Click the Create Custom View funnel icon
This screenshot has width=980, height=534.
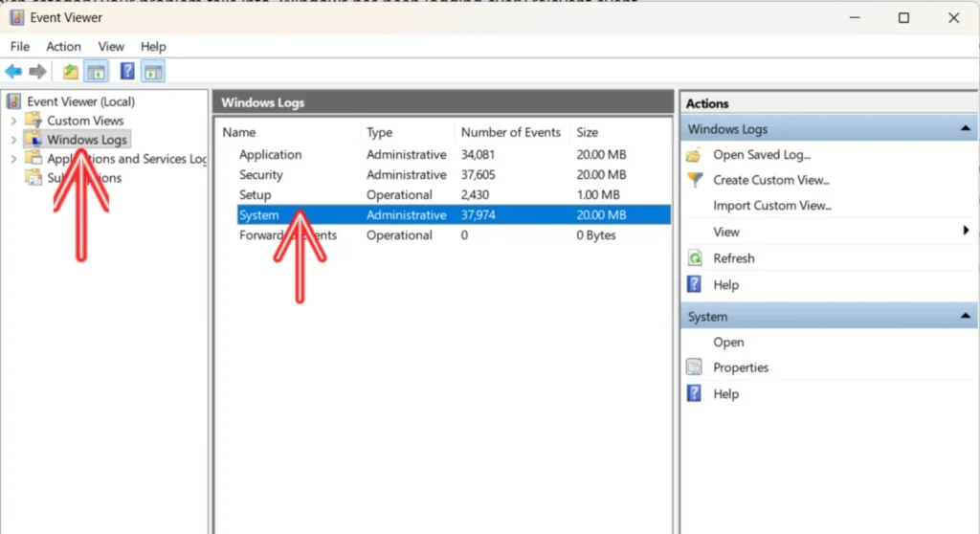[x=695, y=180]
